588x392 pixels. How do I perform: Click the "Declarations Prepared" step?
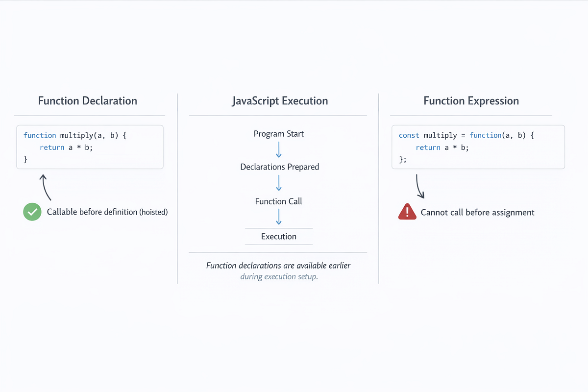coord(279,167)
